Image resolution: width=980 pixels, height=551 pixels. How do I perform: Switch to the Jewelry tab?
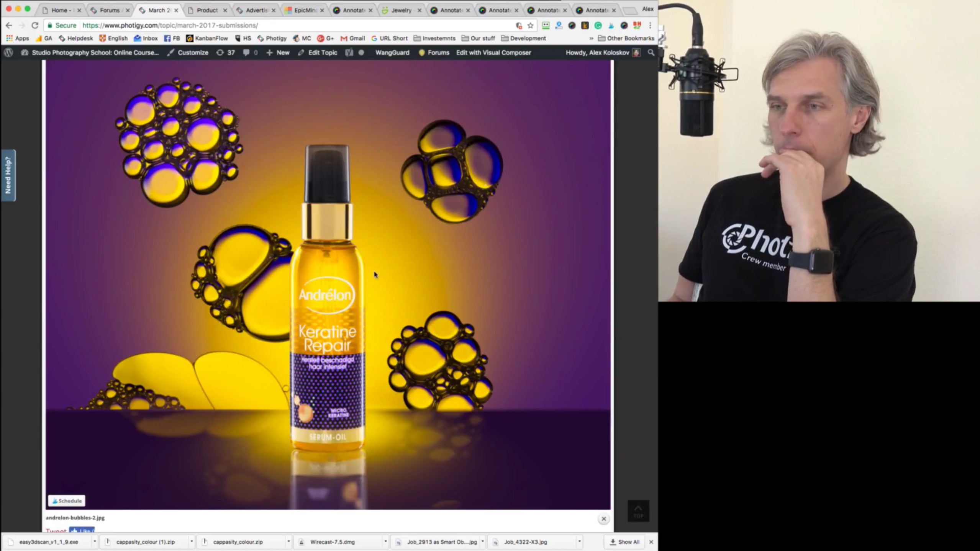[401, 10]
